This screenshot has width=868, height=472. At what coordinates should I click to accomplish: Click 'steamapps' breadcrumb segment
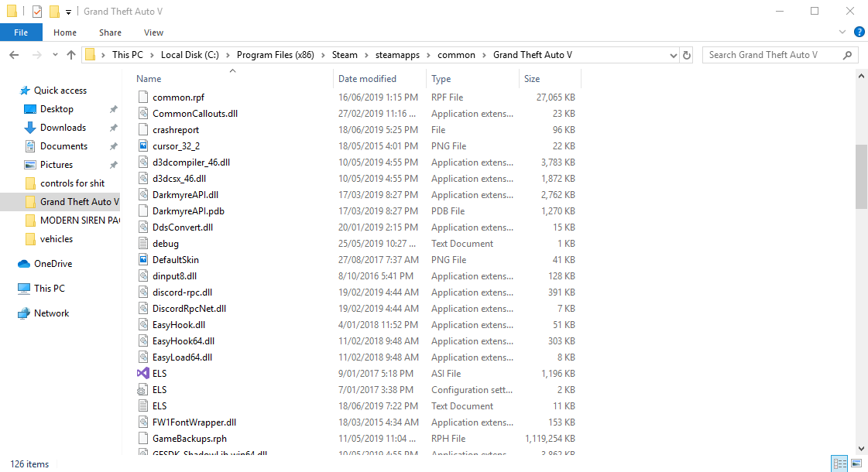coord(397,55)
